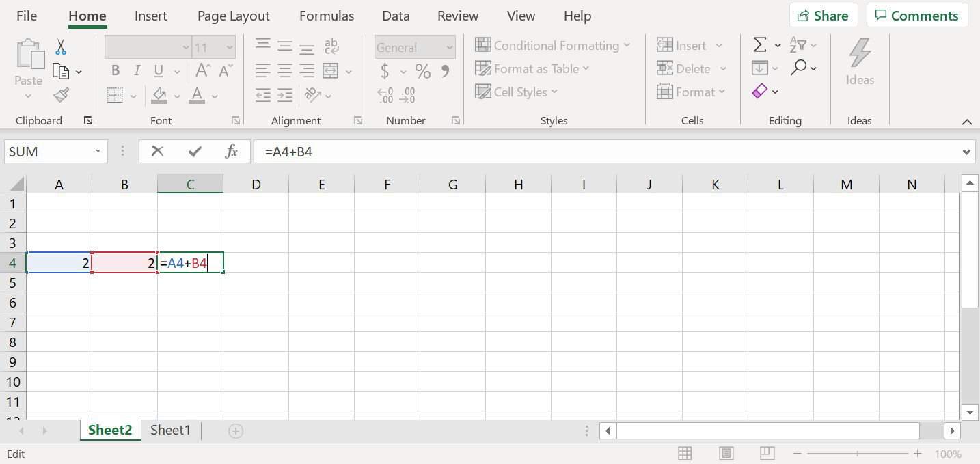This screenshot has height=464, width=980.
Task: Toggle italic formatting
Action: 136,70
